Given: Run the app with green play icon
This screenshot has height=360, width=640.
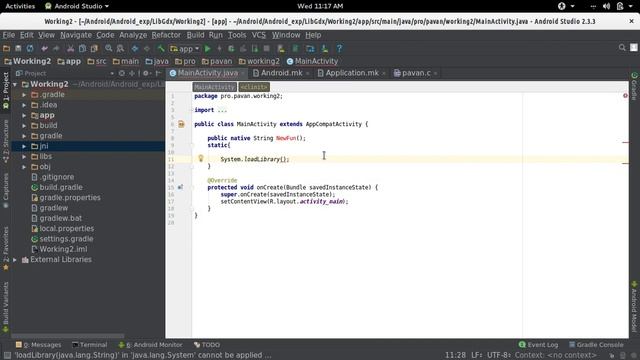Looking at the screenshot, I should coord(207,49).
